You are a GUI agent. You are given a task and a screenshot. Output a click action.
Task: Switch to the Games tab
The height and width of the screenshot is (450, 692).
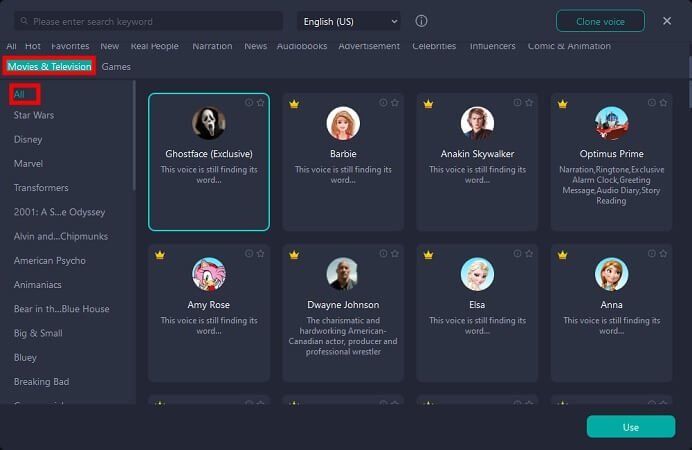coord(116,67)
